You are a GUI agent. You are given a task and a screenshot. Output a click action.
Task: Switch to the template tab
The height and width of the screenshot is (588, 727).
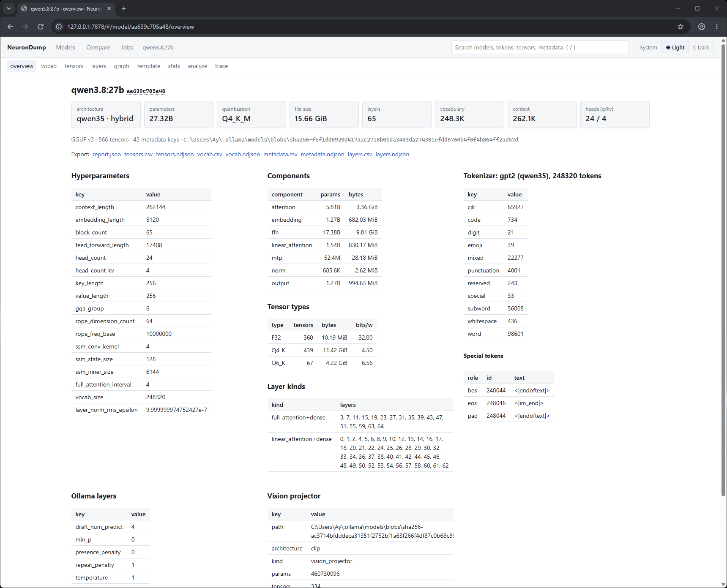149,66
